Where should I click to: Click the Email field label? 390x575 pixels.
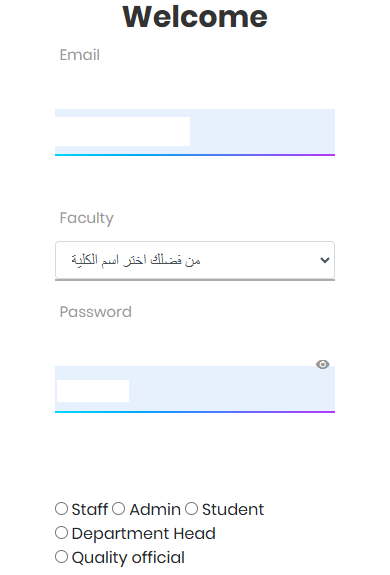click(x=80, y=55)
